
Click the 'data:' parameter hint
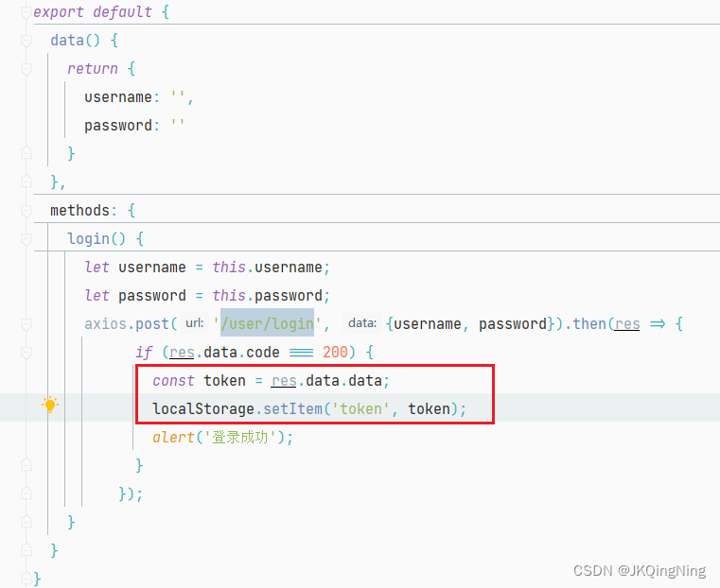pyautogui.click(x=362, y=323)
